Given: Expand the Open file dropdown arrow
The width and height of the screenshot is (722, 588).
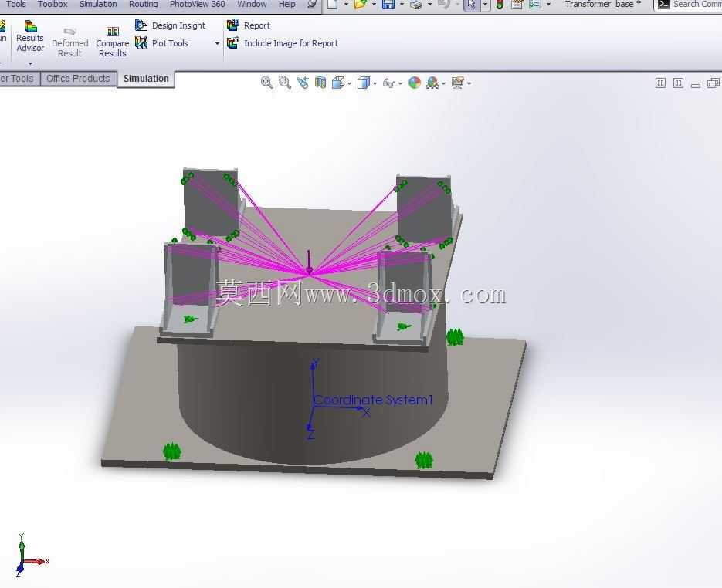Looking at the screenshot, I should [x=374, y=5].
